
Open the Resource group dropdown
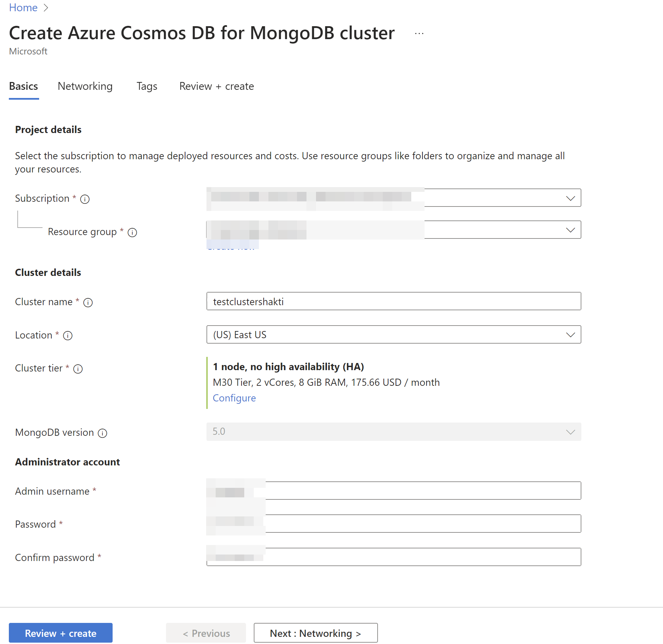pos(394,230)
